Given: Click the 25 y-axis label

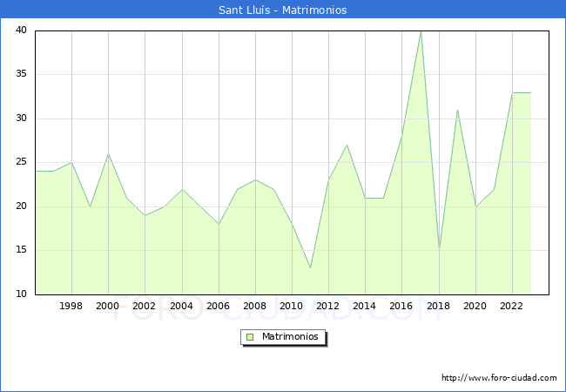Looking at the screenshot, I should 21,162.
